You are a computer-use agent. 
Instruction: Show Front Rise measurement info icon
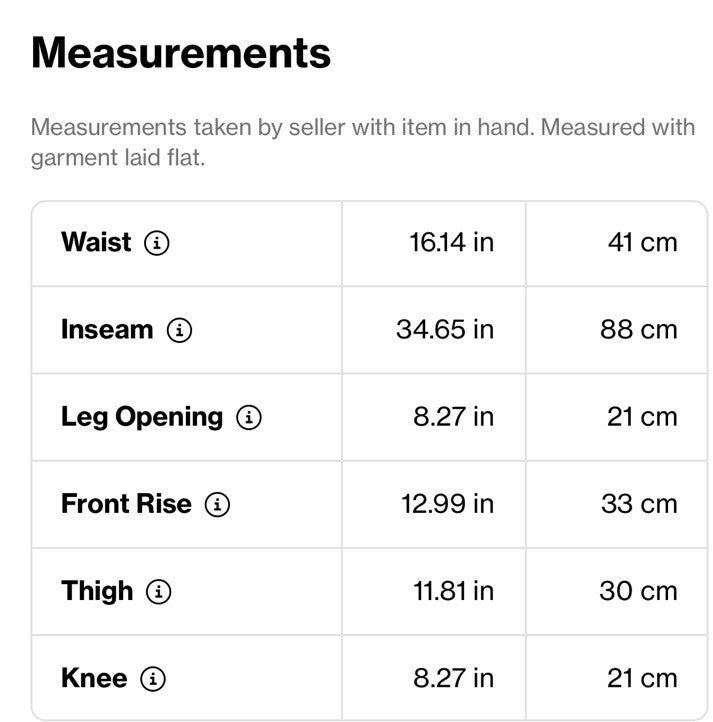point(217,504)
